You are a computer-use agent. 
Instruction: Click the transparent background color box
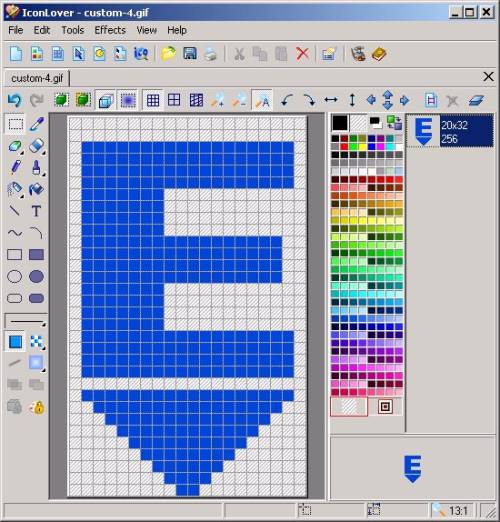tap(358, 123)
